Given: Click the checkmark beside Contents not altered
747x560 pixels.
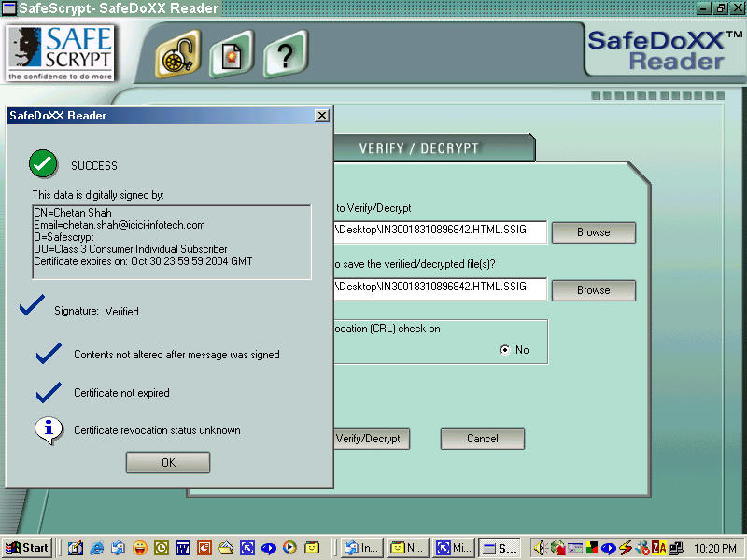Looking at the screenshot, I should 49,354.
